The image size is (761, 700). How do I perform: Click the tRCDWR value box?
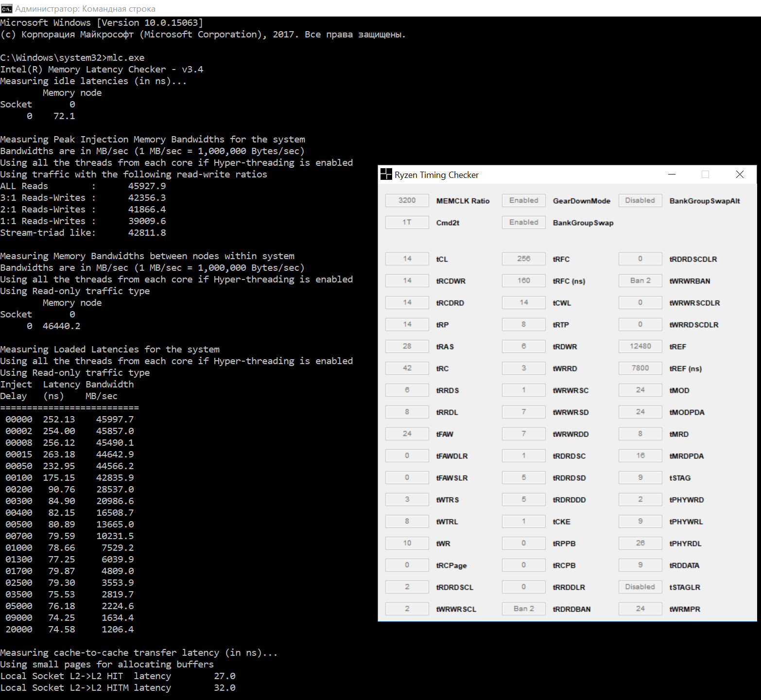[407, 280]
